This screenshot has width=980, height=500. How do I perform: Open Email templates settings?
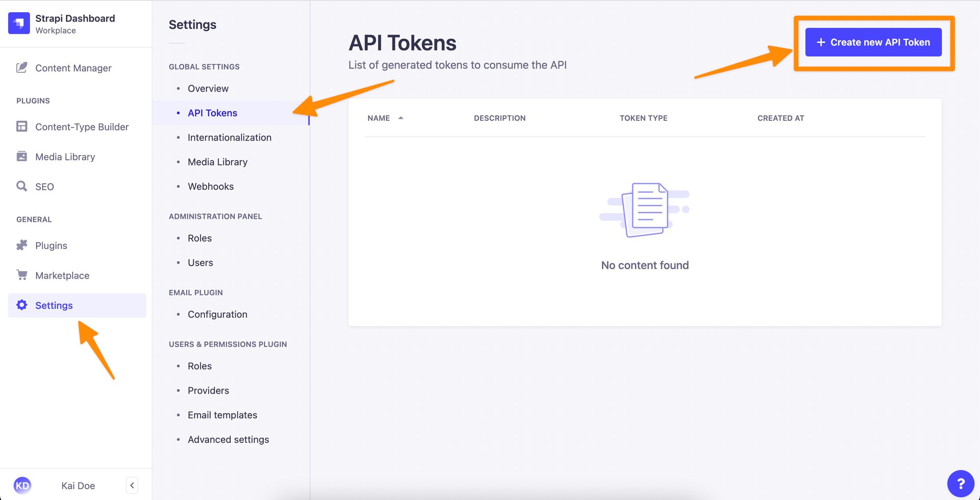tap(222, 415)
